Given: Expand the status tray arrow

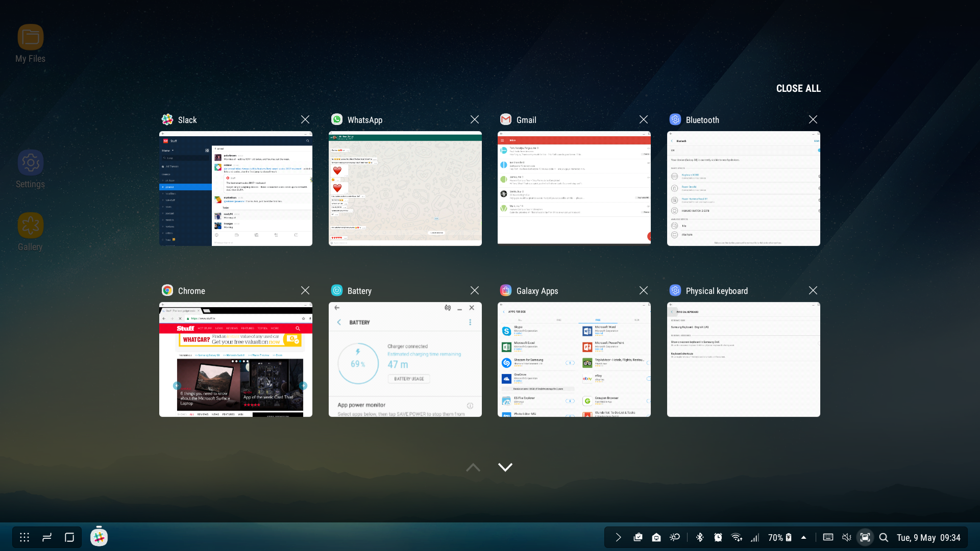Looking at the screenshot, I should click(618, 537).
